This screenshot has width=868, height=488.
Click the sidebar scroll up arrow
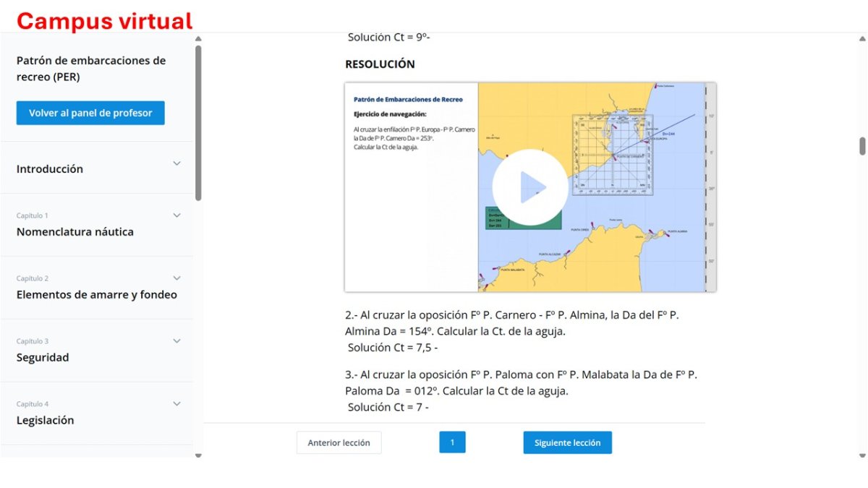pos(198,39)
